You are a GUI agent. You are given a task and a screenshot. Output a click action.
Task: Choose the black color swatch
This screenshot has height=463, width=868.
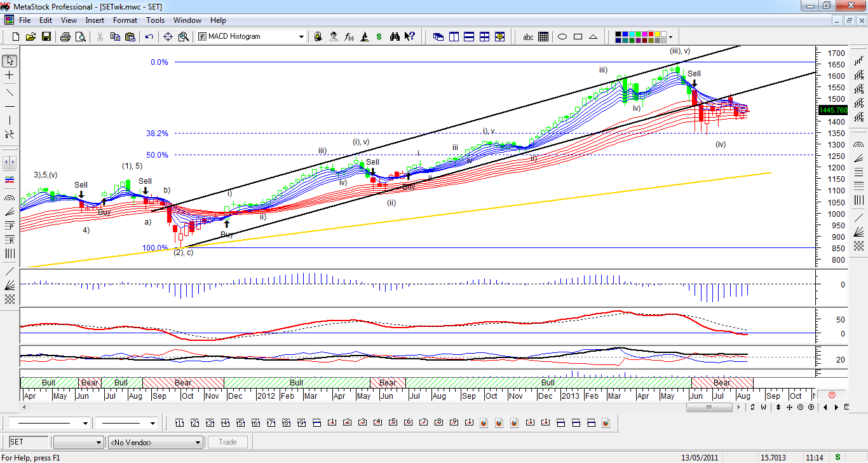tap(620, 34)
